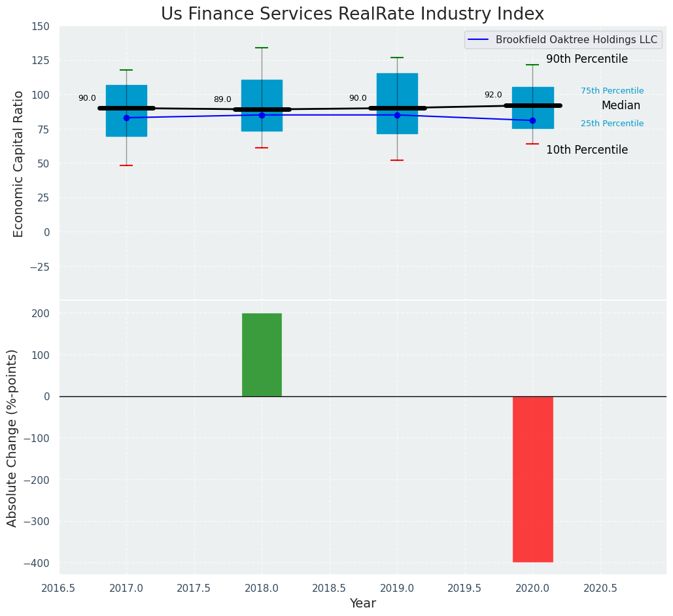
Task: Click the blue data point at 2020
Action: pyautogui.click(x=532, y=120)
